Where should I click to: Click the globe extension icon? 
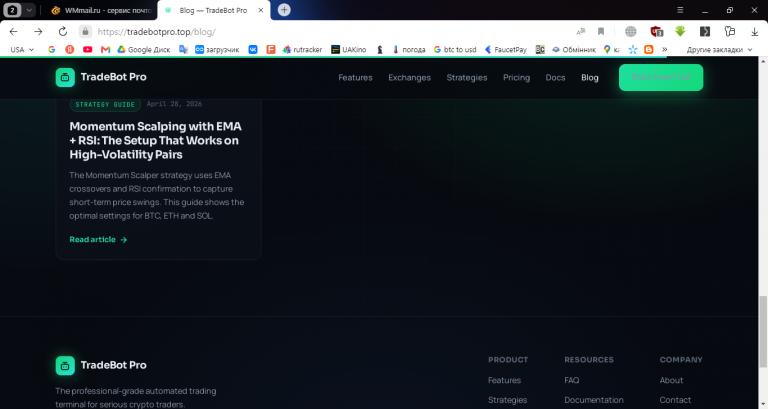pos(631,32)
